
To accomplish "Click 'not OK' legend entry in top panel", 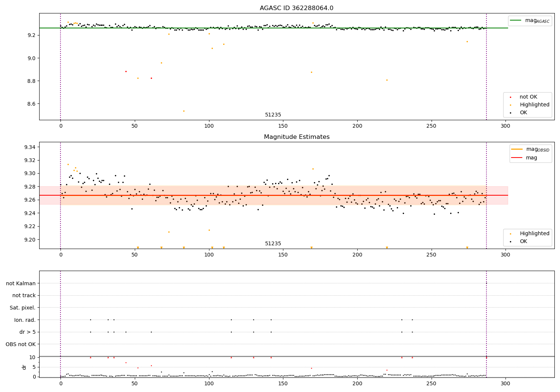I will tap(528, 97).
